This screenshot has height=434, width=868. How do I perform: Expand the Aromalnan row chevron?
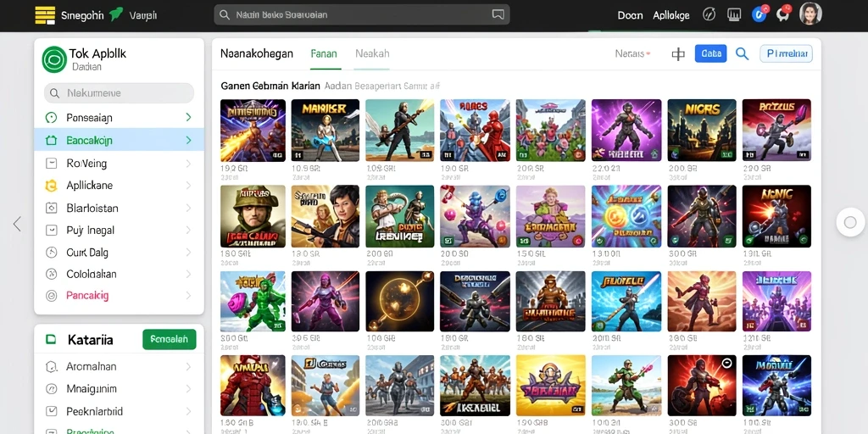coord(189,366)
